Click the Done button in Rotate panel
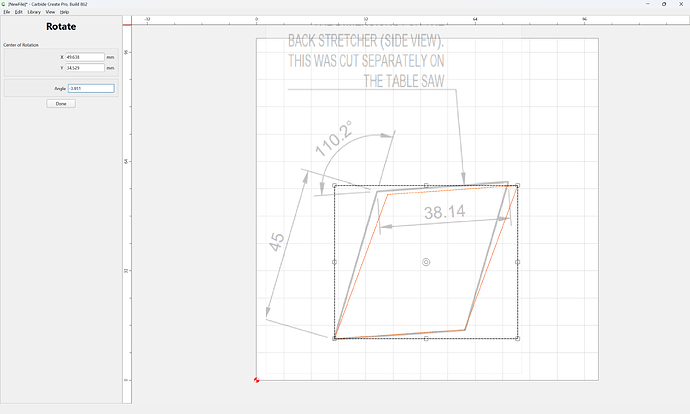Viewport: 690px width, 414px height. tap(61, 104)
